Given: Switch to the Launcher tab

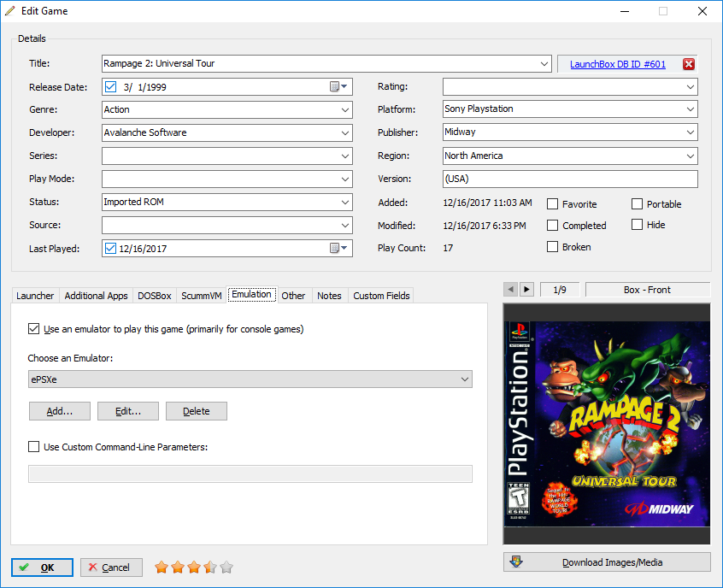Looking at the screenshot, I should [x=35, y=296].
